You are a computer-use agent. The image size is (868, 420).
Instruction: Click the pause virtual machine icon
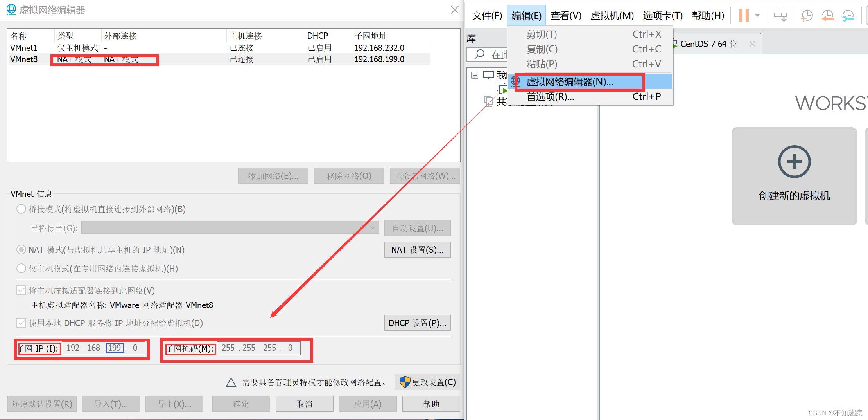744,15
